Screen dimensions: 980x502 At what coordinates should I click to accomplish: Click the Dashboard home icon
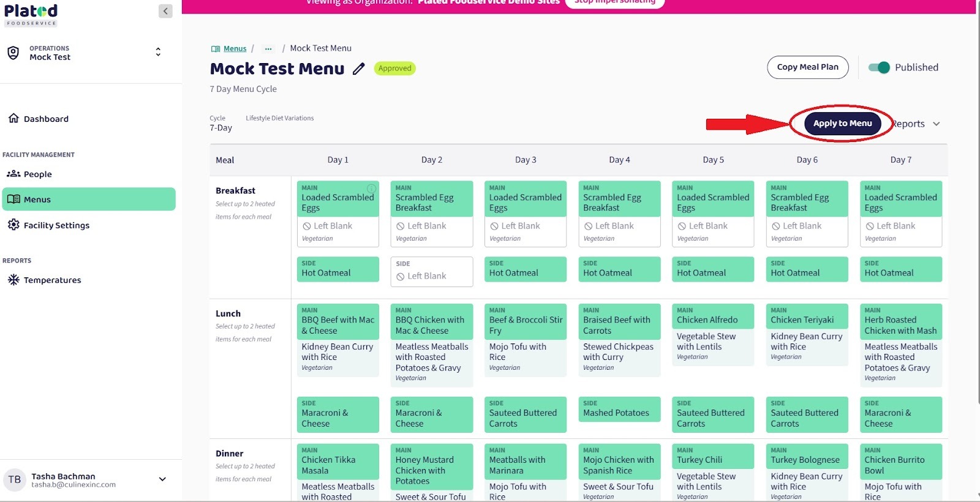click(x=13, y=118)
